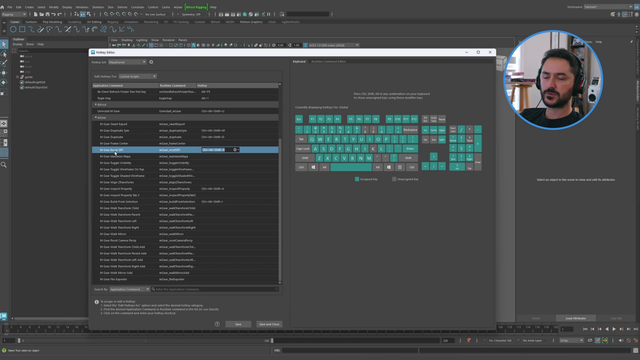This screenshot has width=640, height=360.
Task: Open the Workspace dropdown at the top right
Action: [x=608, y=7]
